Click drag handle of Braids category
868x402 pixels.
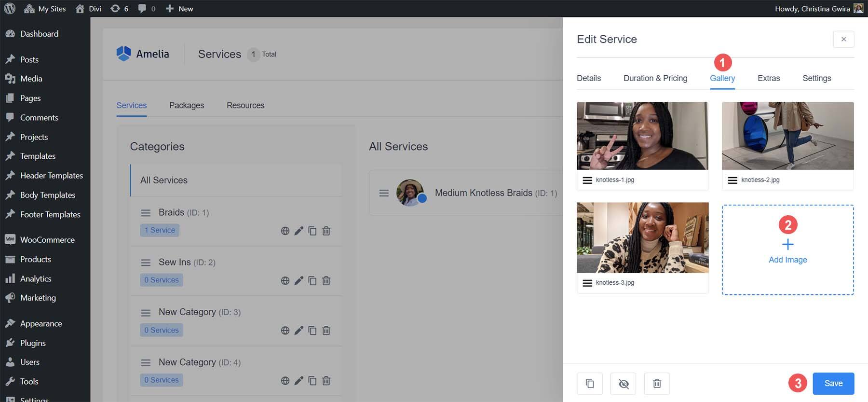tap(146, 213)
